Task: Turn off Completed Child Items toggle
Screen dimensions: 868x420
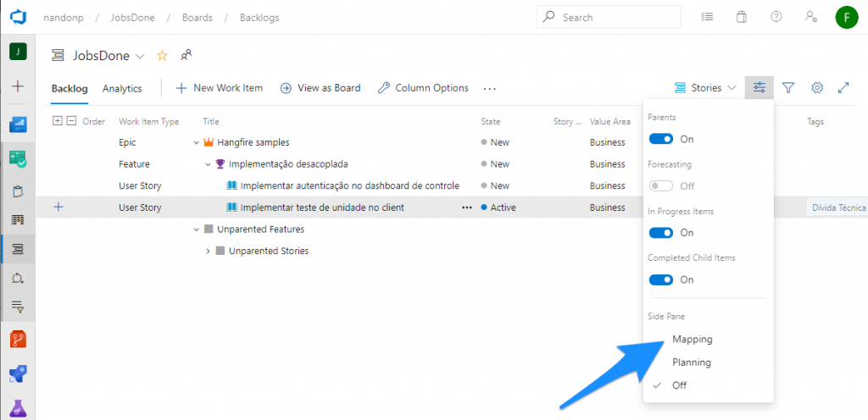Action: click(x=661, y=279)
